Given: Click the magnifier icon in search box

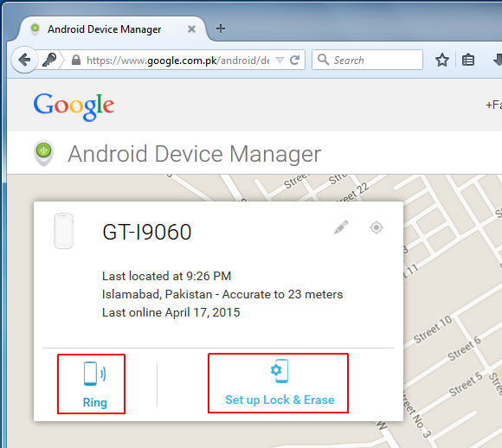Looking at the screenshot, I should coord(323,60).
